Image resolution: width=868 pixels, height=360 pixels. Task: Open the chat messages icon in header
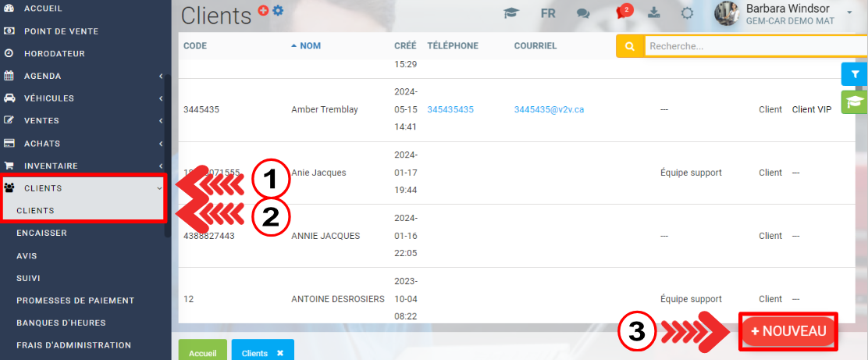[x=583, y=13]
